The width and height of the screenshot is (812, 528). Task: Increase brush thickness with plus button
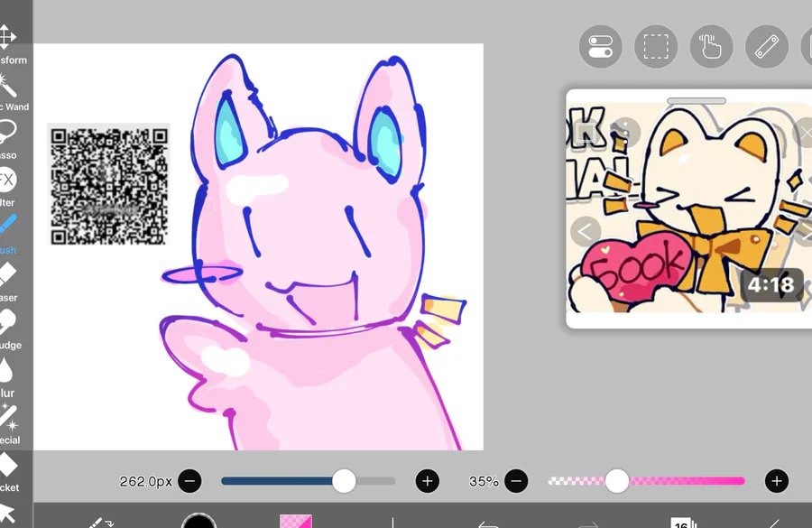(428, 481)
